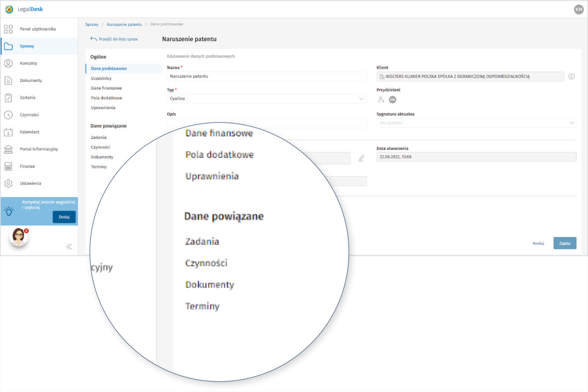Click Sprawy in the breadcrumb

coord(92,24)
